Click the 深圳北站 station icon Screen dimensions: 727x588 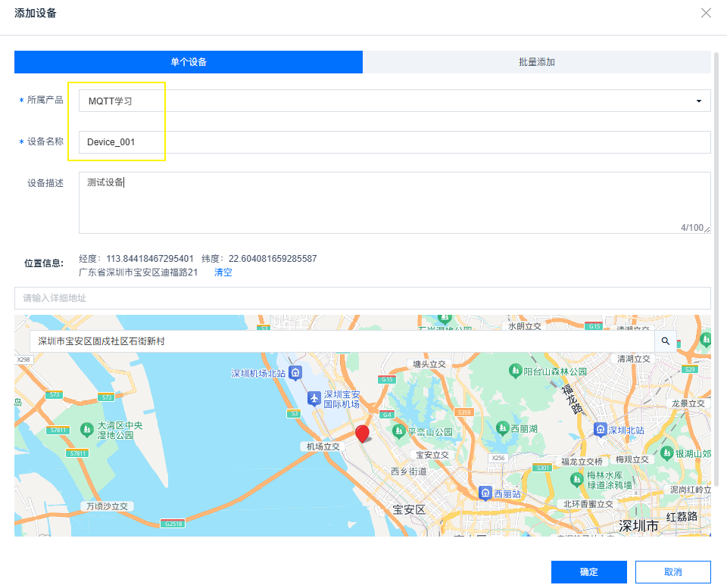click(601, 429)
